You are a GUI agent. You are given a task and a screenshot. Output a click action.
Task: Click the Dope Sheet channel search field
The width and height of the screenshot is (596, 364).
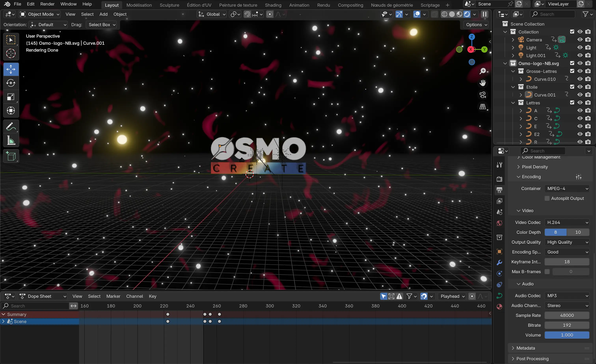pos(35,306)
